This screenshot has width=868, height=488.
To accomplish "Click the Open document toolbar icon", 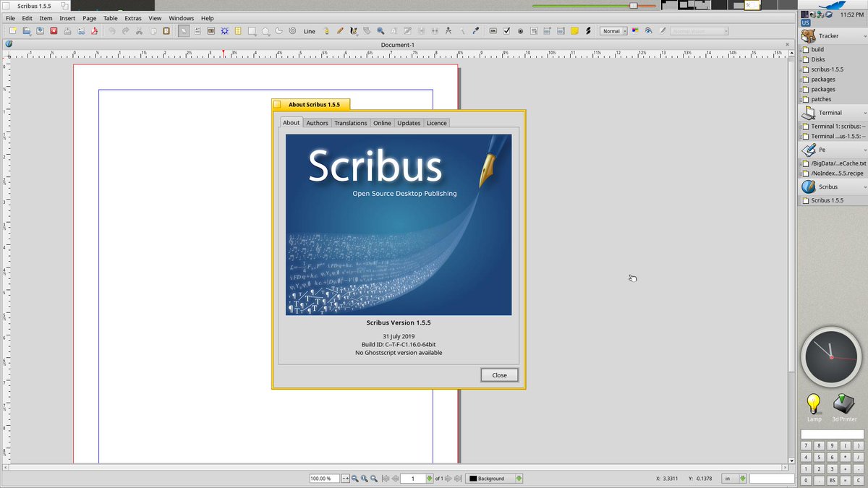I will click(x=27, y=31).
